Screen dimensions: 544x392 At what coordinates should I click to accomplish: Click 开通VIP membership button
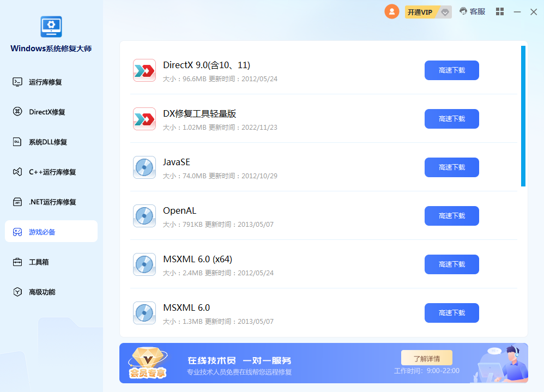(x=420, y=12)
